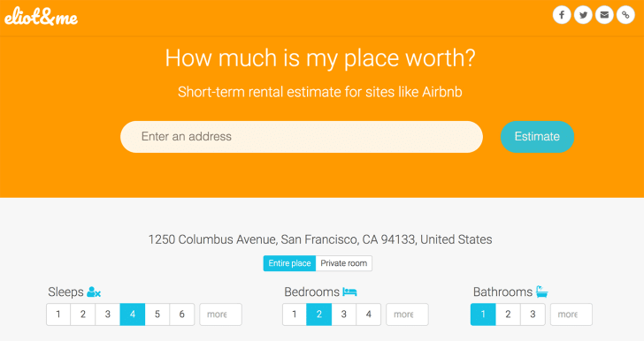
Task: Expand more options under Bedrooms
Action: (407, 314)
